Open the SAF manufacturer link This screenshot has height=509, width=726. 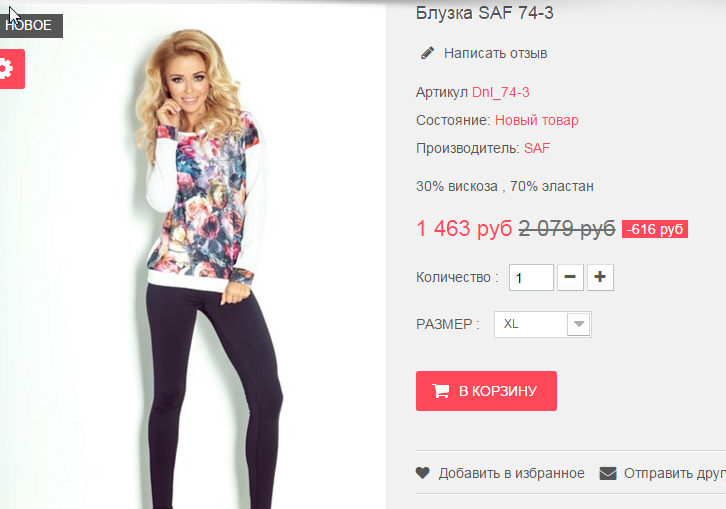(537, 148)
